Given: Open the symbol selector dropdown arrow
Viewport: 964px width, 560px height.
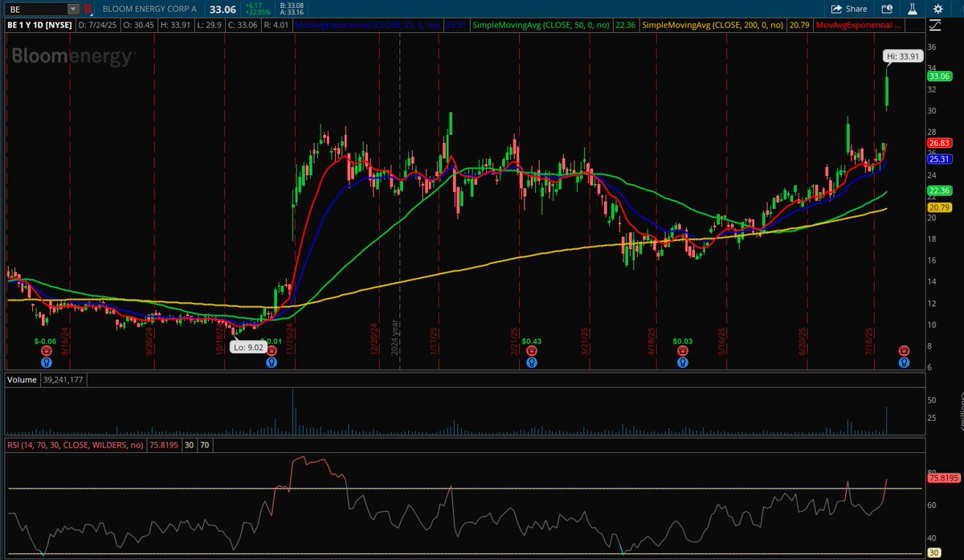Looking at the screenshot, I should tap(73, 9).
